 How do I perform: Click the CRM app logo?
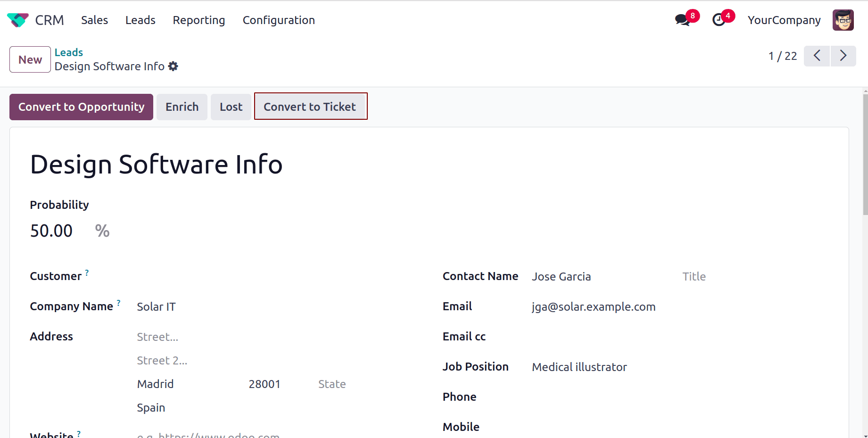pyautogui.click(x=17, y=20)
